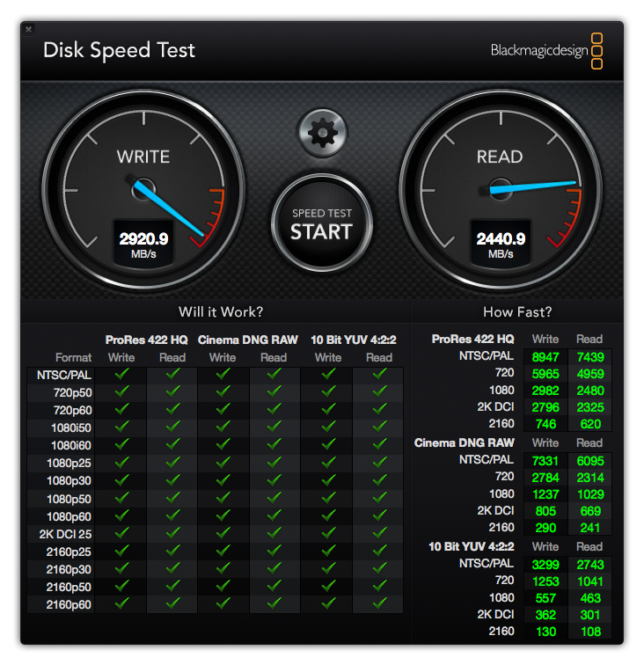644x665 pixels.
Task: Select the 2160p30 format row label
Action: 69,570
